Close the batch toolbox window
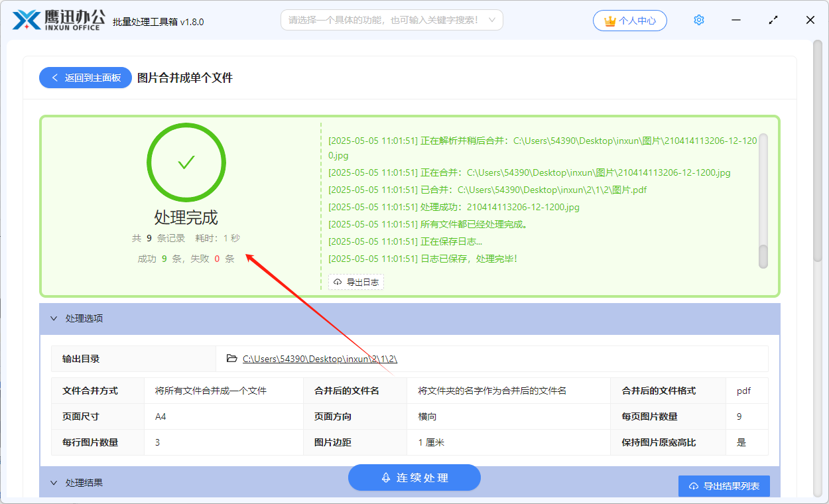The image size is (829, 504). pos(810,21)
